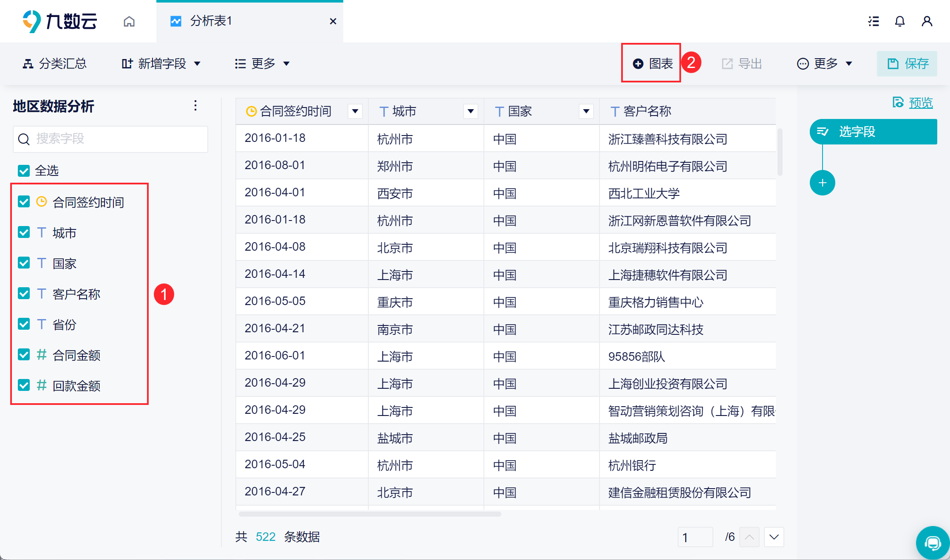Go to the home page icon
Viewport: 950px width, 560px height.
coord(129,21)
